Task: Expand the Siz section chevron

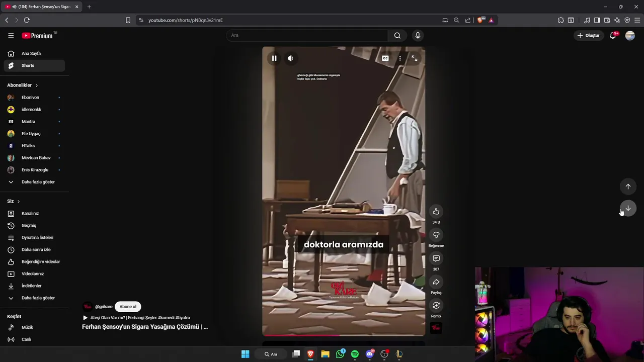Action: [19, 201]
